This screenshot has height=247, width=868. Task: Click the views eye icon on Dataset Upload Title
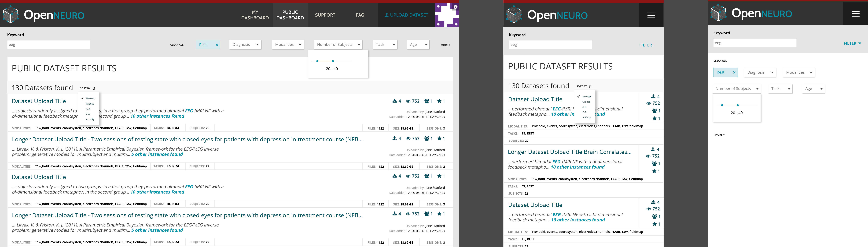pyautogui.click(x=408, y=101)
